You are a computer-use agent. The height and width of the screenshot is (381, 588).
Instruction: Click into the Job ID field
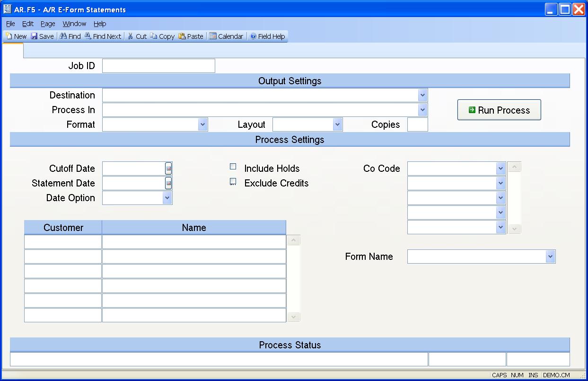158,66
